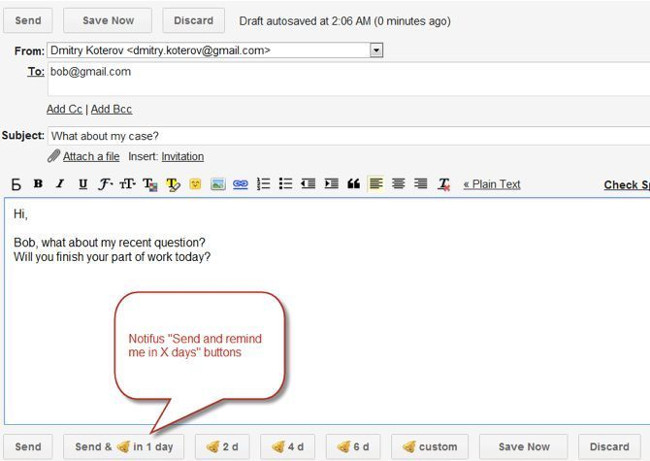The image size is (650, 461).
Task: Send and remind in 2 d
Action: tap(222, 446)
